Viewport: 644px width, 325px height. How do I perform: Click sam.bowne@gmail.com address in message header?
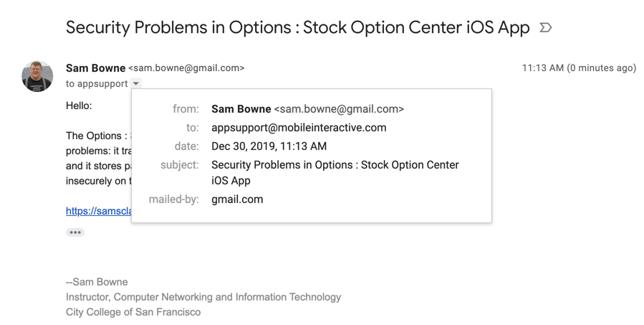[x=186, y=68]
